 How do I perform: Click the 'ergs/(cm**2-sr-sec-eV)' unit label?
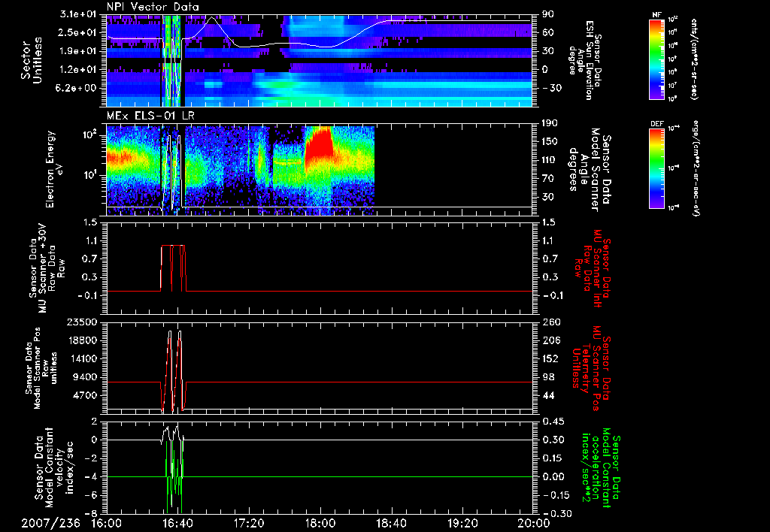696,168
